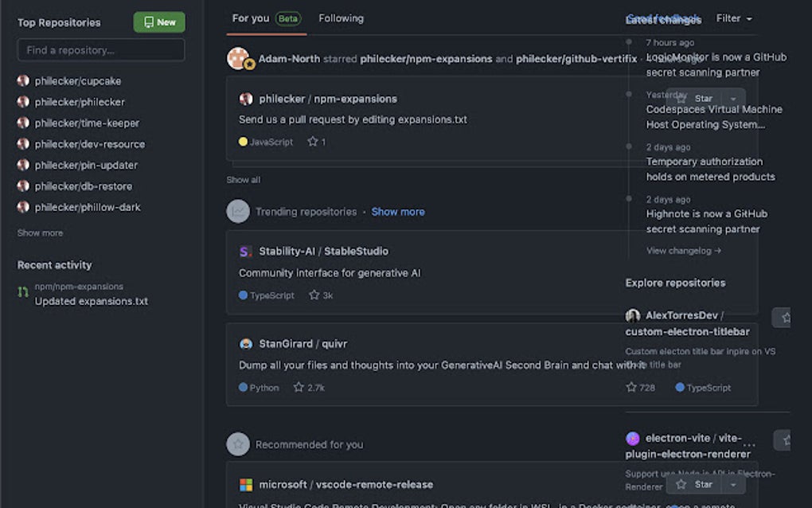The width and height of the screenshot is (812, 508).
Task: Click Adam-North's profile avatar
Action: [x=238, y=59]
